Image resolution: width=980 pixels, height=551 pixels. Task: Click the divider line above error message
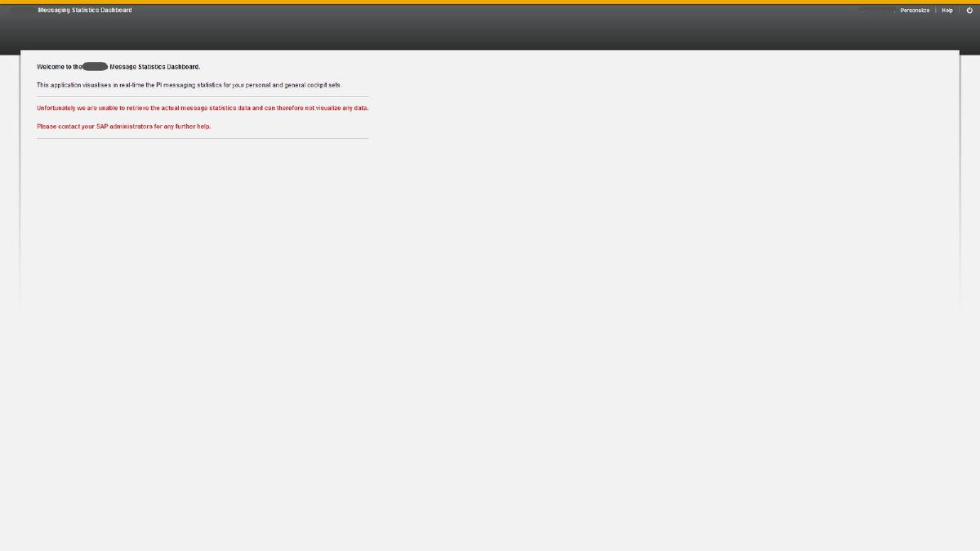pyautogui.click(x=203, y=96)
